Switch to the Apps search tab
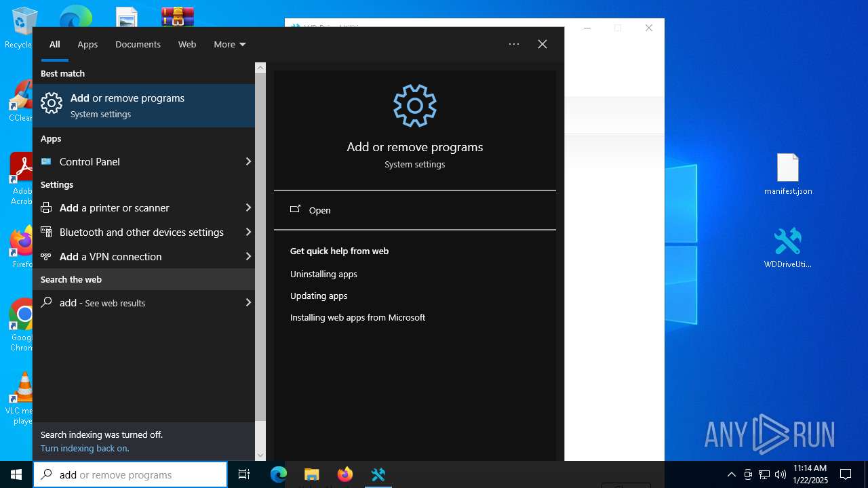 click(x=87, y=44)
